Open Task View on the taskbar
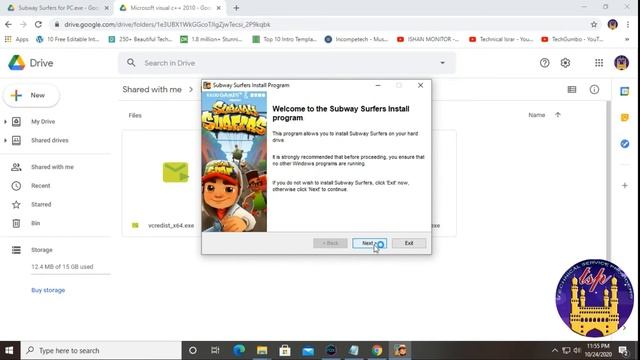The width and height of the screenshot is (640, 360). point(215,350)
